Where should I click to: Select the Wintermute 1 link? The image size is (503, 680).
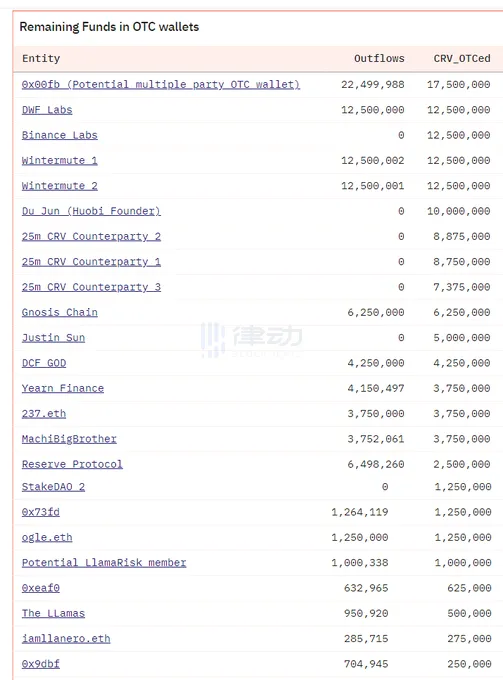(59, 160)
